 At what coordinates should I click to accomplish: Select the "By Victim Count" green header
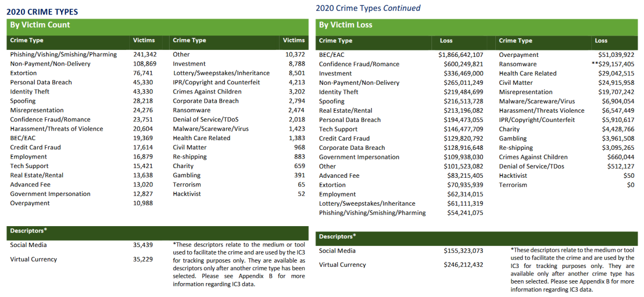40,25
